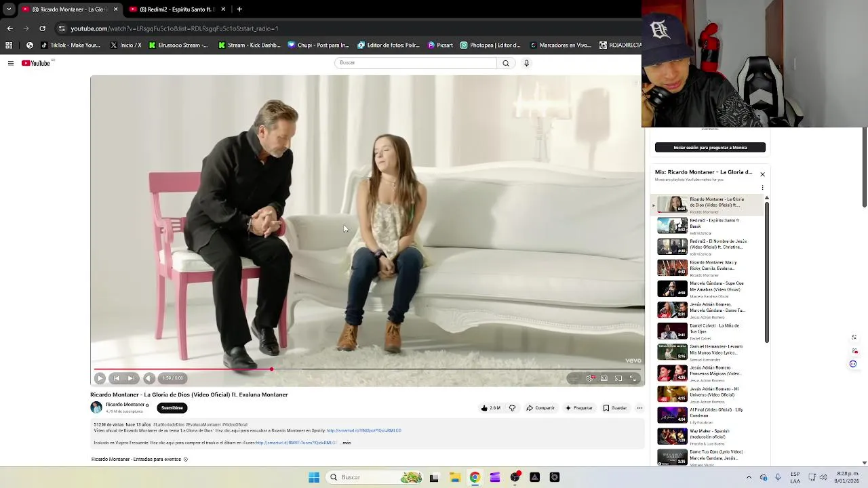Mute the video with the volume icon

tap(149, 378)
